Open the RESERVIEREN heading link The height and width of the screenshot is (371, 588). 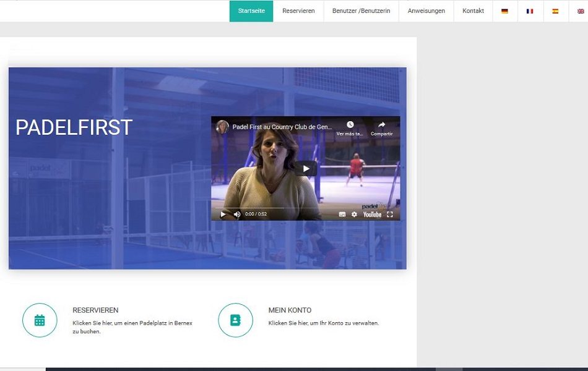95,310
